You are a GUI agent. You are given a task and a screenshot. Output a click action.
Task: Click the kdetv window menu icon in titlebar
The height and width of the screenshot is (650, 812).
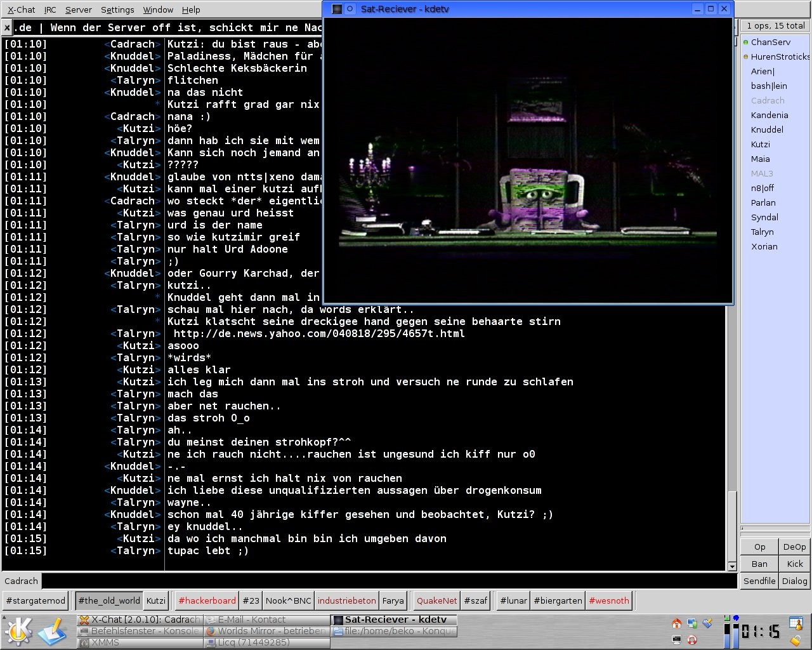337,9
